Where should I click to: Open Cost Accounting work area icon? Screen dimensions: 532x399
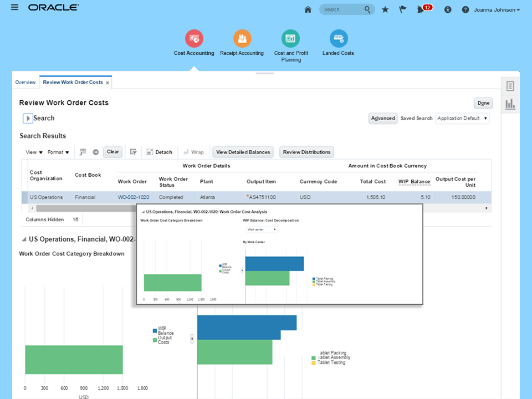[194, 38]
